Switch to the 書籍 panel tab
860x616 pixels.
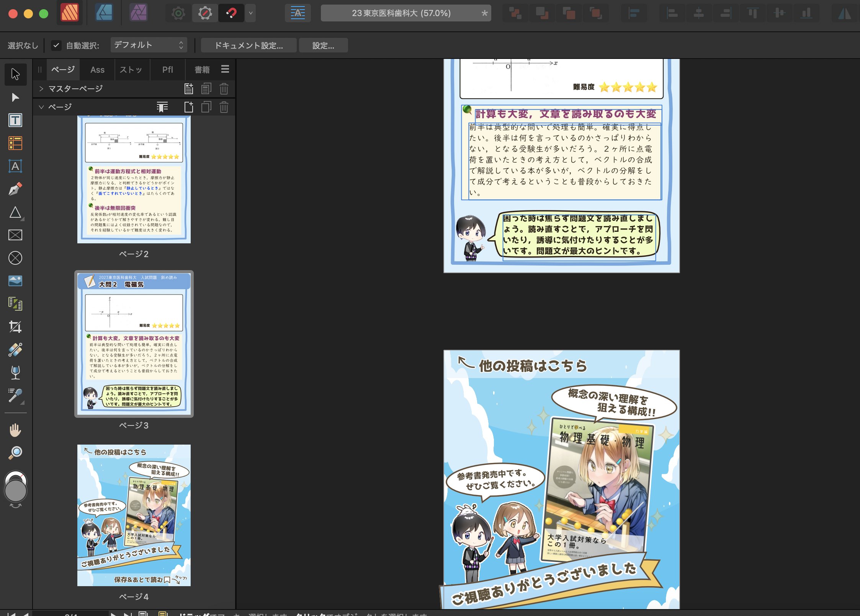(x=202, y=70)
